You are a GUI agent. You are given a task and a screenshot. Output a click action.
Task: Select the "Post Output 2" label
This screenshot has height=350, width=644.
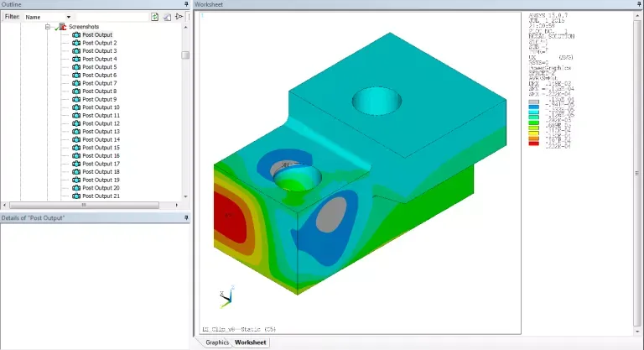click(100, 43)
